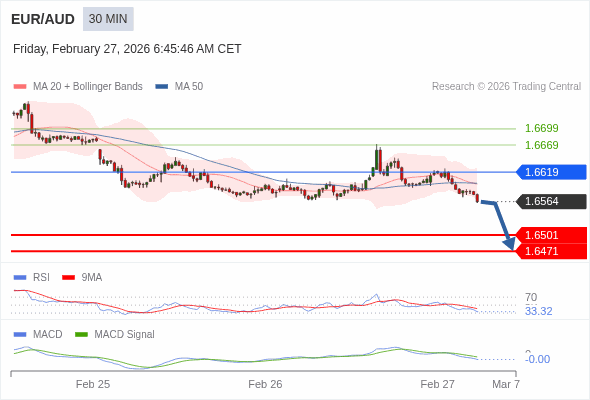
Task: Select the date and time text
Action: (x=127, y=49)
